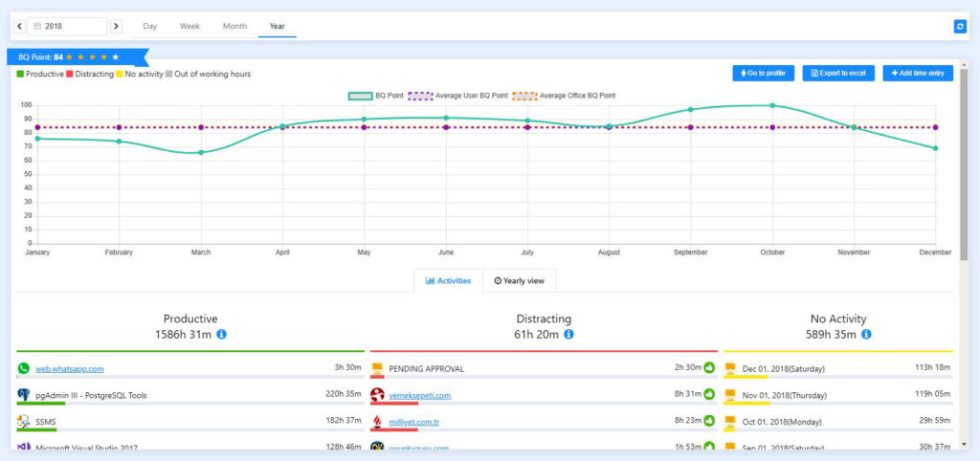Open the Yearly view tab

(x=519, y=281)
